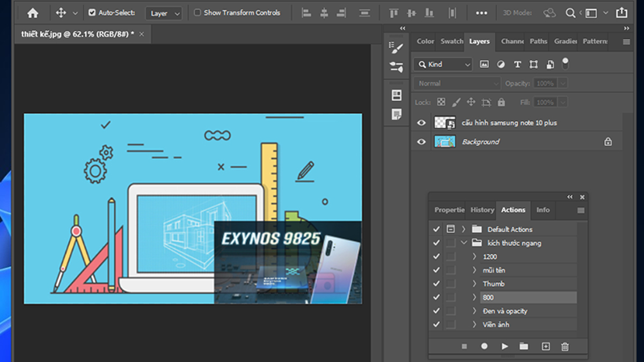Filter layers by type (T) icon
The height and width of the screenshot is (362, 644).
tap(517, 64)
